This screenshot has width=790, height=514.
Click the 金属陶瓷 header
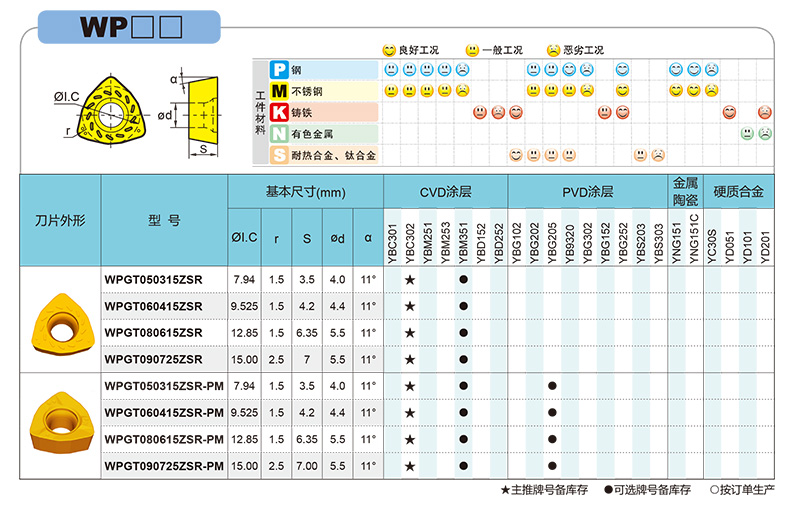tap(685, 192)
